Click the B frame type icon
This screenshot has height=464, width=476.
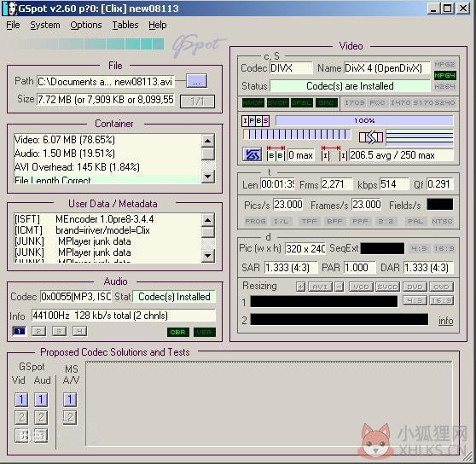point(258,120)
